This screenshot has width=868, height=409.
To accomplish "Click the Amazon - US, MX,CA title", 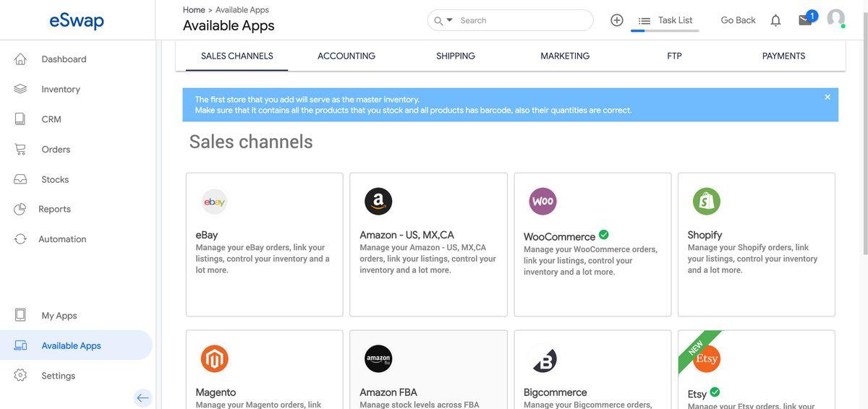I will pos(407,235).
